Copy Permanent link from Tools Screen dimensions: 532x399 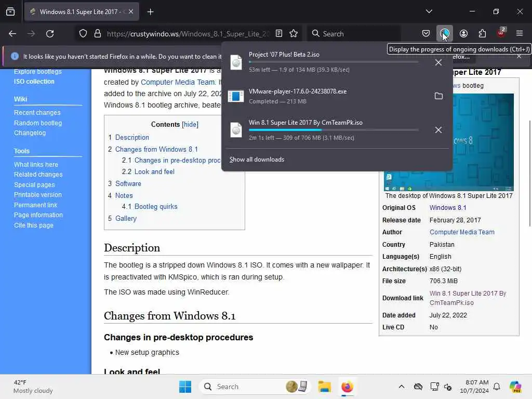pos(36,205)
